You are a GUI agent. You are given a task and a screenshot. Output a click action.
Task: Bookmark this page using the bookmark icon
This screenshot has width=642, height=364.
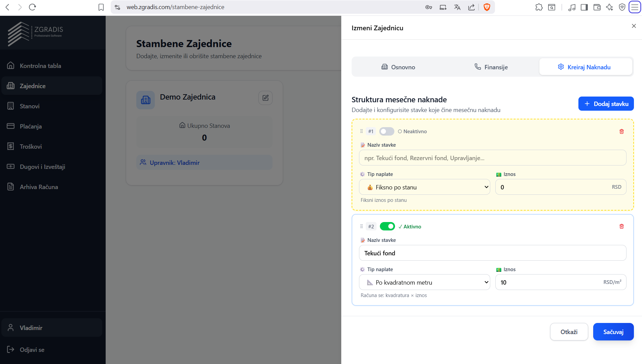[x=101, y=7]
